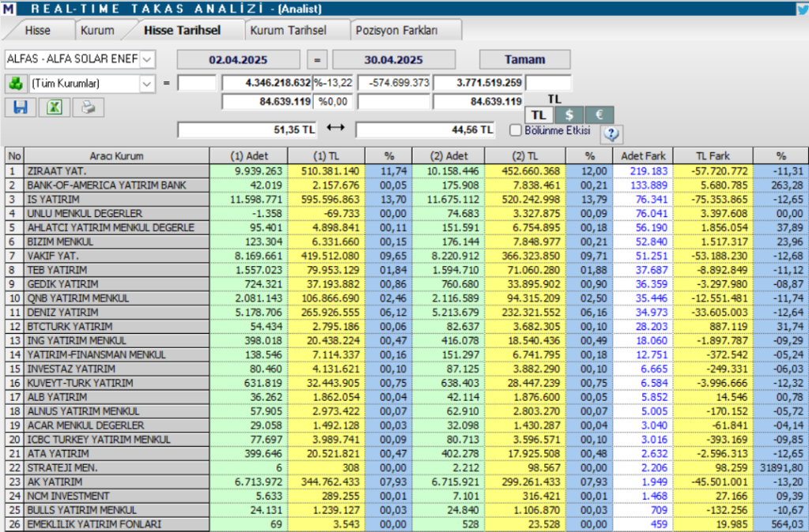Viewport: 809px width, 532px height.
Task: Select the BANK-OF-AMERICA YATIRIM BANK row
Action: 407,185
